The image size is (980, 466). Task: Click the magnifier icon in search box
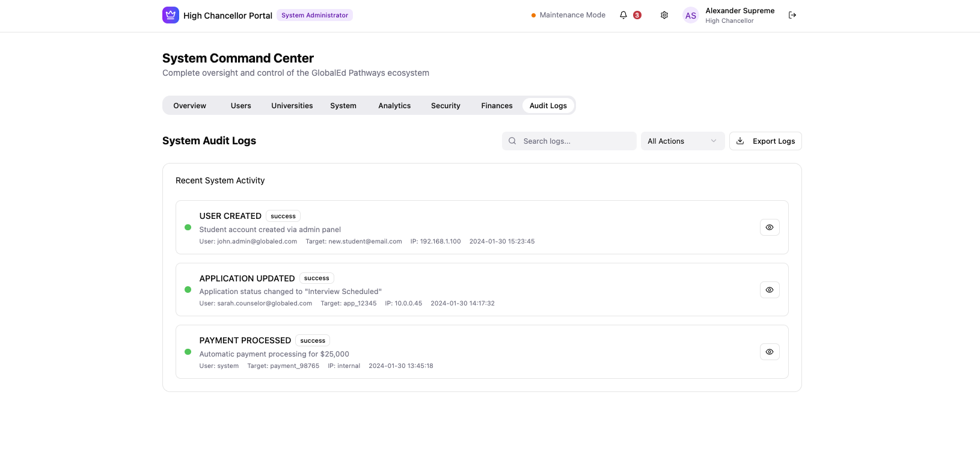pyautogui.click(x=512, y=141)
